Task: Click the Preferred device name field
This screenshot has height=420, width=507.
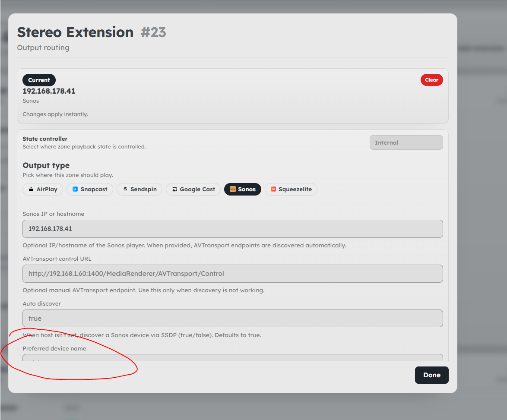Action: pos(232,358)
